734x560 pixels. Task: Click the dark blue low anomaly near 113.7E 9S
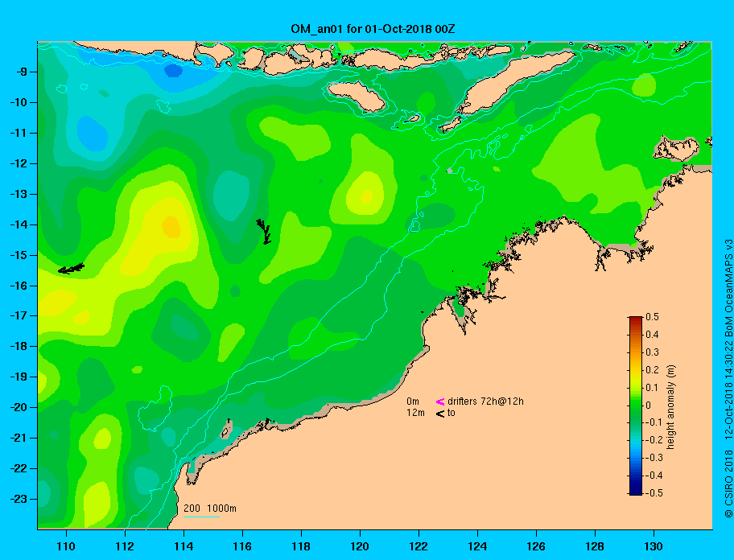[173, 71]
